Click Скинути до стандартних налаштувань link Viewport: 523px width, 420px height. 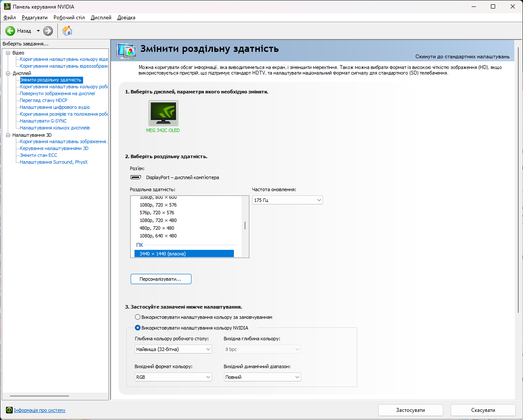click(462, 57)
